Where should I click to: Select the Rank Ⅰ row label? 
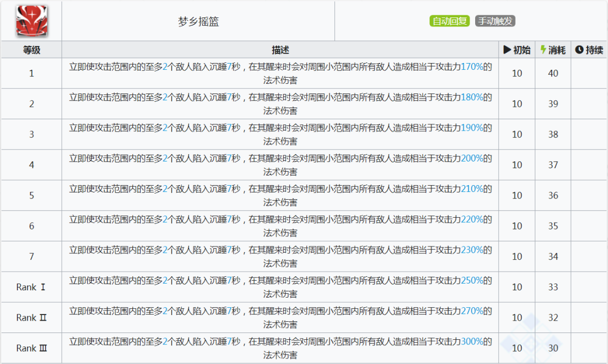32,287
